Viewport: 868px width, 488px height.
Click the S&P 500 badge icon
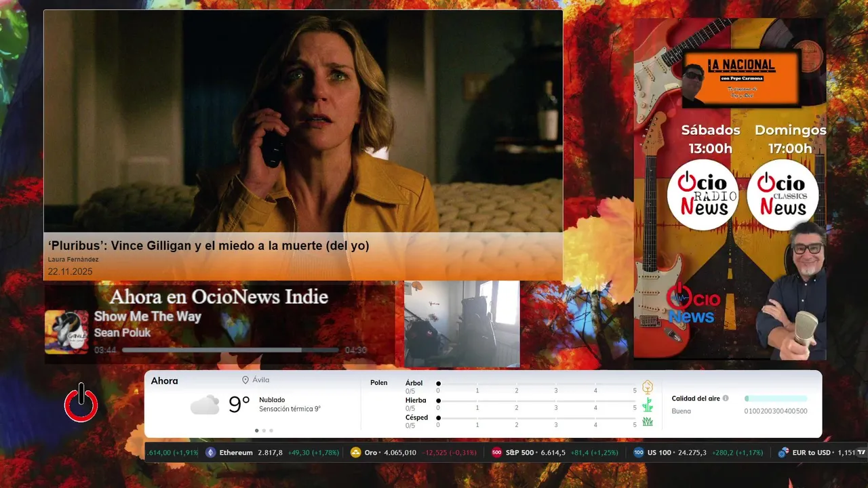[x=497, y=452]
